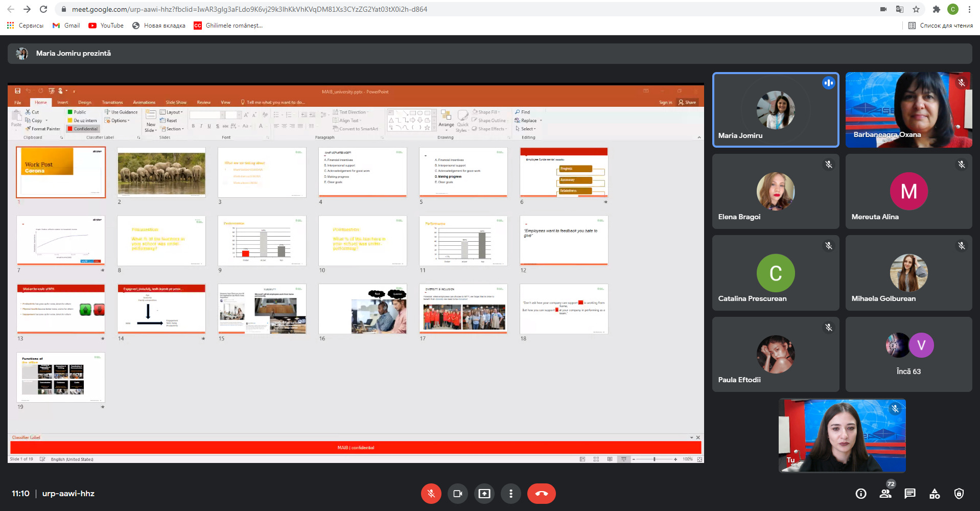Open the Activities panel icon
Viewport: 980px width, 511px height.
pos(935,494)
